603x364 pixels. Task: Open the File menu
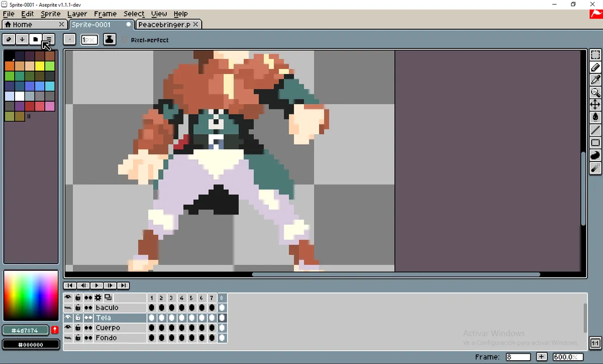point(8,14)
